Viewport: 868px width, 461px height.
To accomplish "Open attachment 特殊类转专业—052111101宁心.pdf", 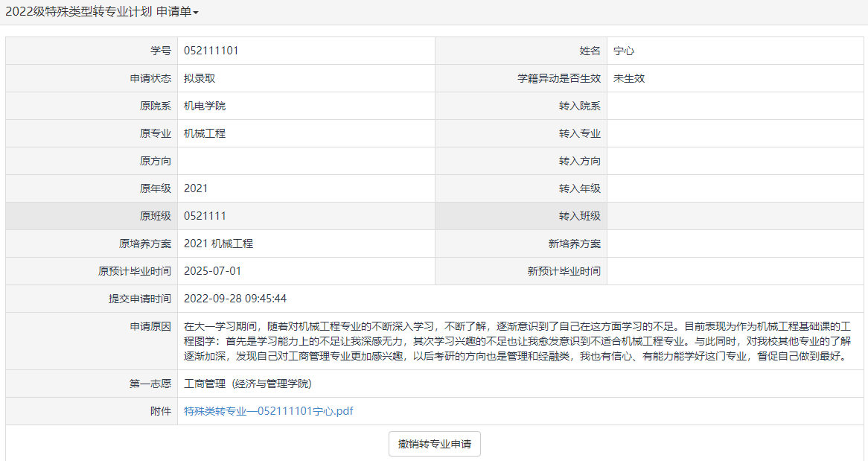I will [x=268, y=411].
